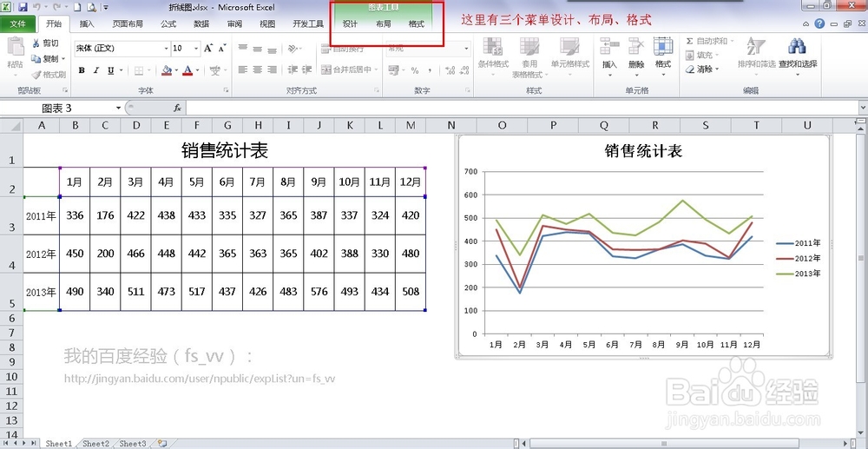Open the font size 10 dropdown
Image resolution: width=868 pixels, height=449 pixels.
(196, 49)
